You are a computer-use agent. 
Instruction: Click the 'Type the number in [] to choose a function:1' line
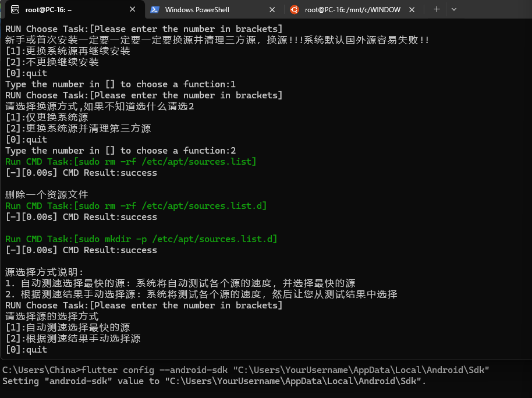[120, 84]
